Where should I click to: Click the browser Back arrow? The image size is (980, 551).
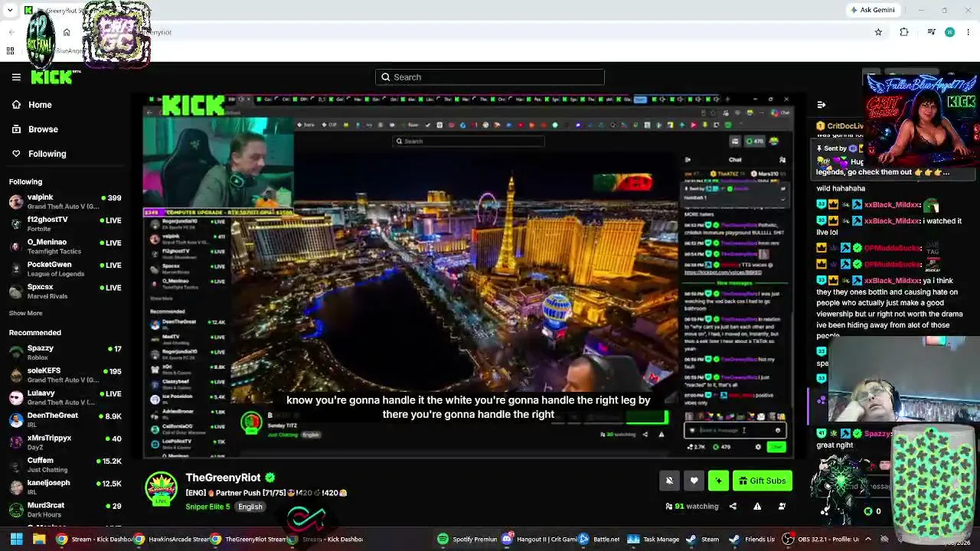pyautogui.click(x=11, y=32)
